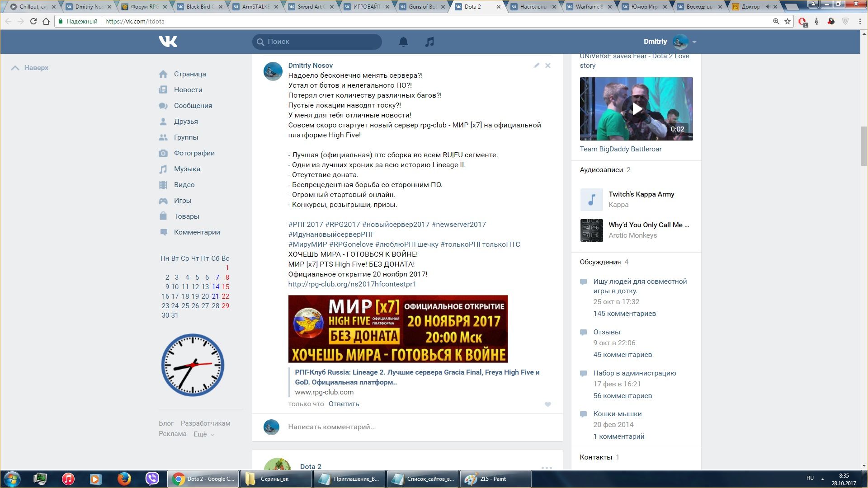Bookmark page with star icon

[788, 21]
